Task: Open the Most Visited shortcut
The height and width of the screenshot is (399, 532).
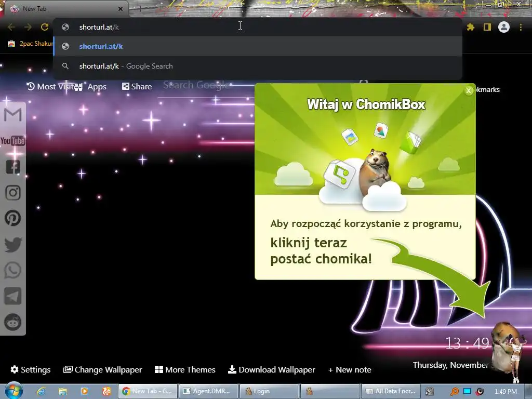Action: (x=50, y=87)
